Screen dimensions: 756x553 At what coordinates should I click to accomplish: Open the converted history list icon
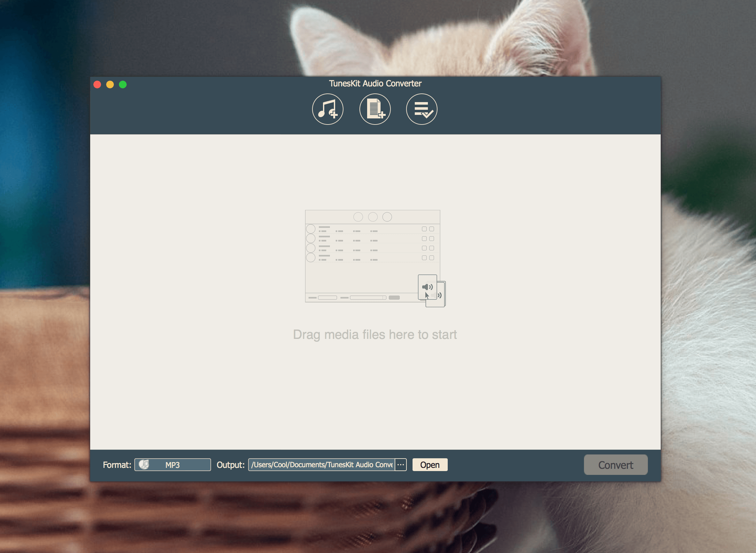pos(421,109)
